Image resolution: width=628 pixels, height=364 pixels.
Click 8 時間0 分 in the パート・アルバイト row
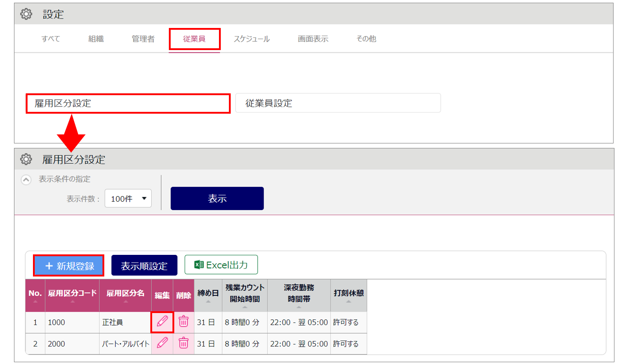[x=245, y=344]
